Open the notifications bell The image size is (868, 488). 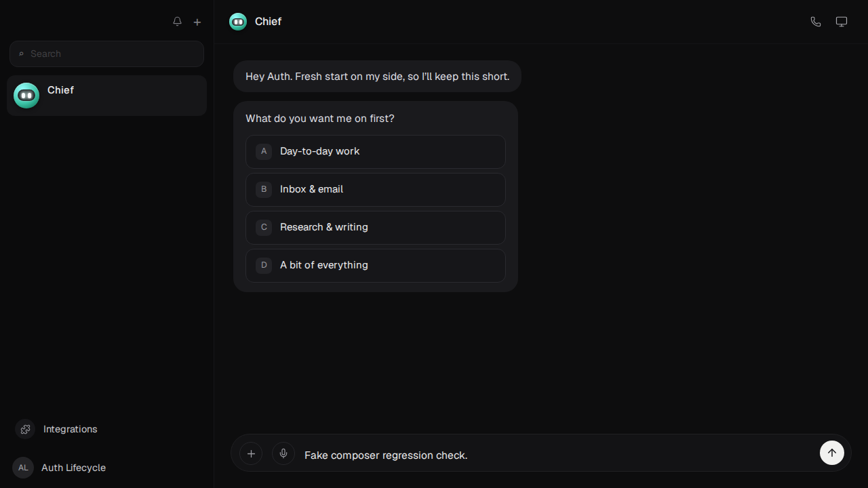coord(177,22)
